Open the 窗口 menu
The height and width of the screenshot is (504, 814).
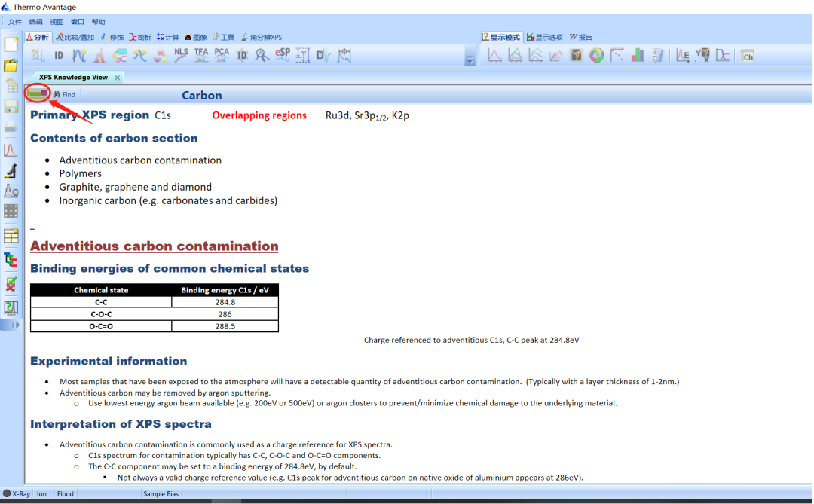[x=78, y=22]
